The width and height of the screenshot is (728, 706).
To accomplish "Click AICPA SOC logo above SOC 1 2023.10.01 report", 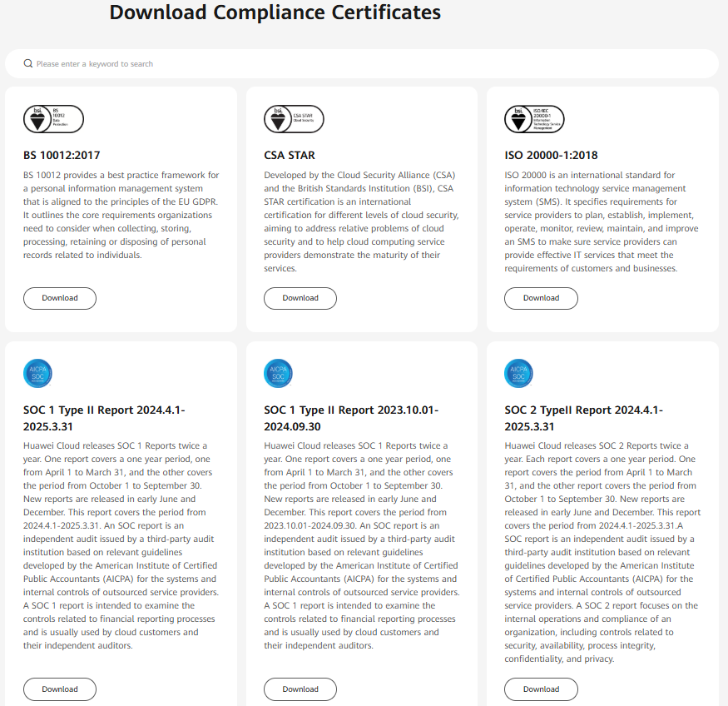I will [278, 373].
